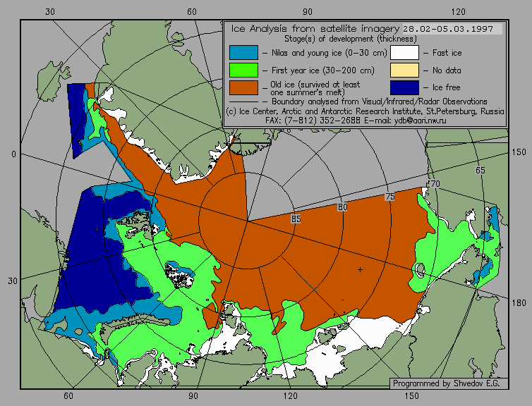Click 'Stage(s) of development (thickness)' subtitle

351,39
